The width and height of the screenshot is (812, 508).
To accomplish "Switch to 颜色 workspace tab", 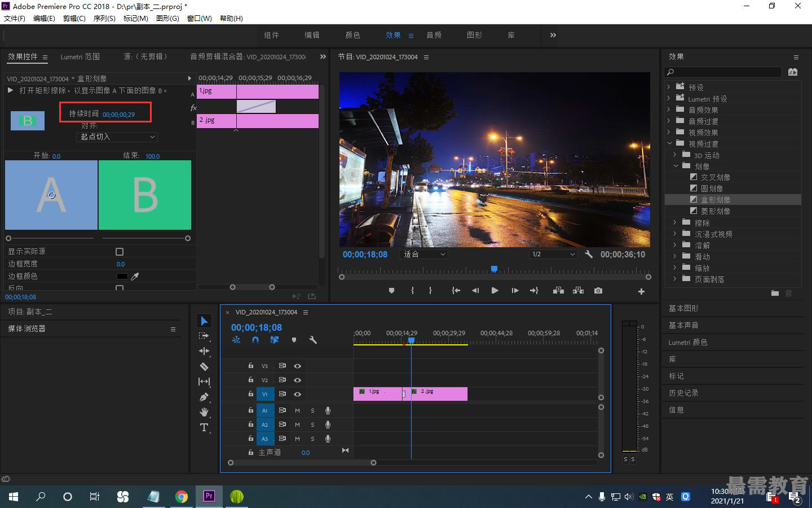I will click(352, 35).
